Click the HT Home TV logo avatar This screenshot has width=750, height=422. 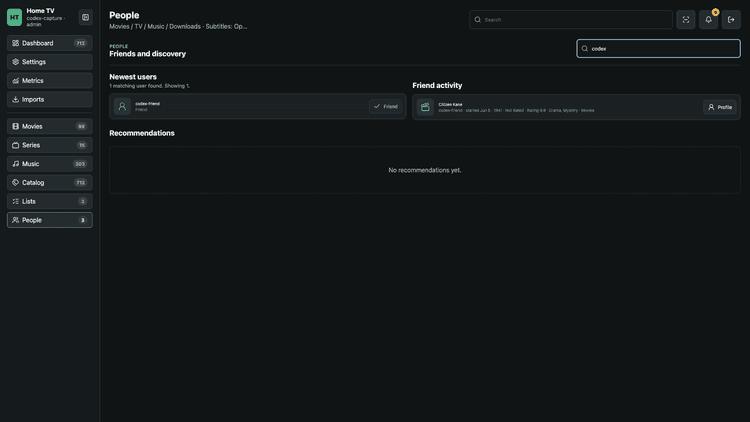pyautogui.click(x=14, y=17)
